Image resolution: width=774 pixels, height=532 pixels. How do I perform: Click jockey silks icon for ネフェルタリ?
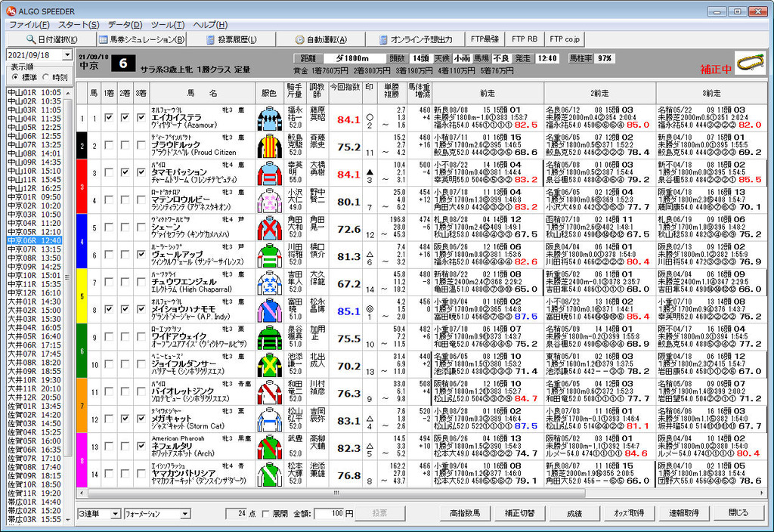[270, 447]
